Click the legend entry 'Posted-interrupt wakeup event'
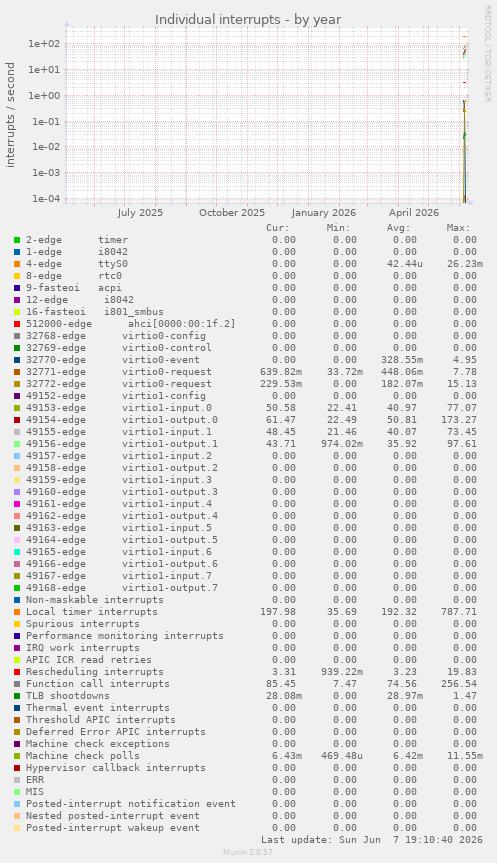 point(113,828)
